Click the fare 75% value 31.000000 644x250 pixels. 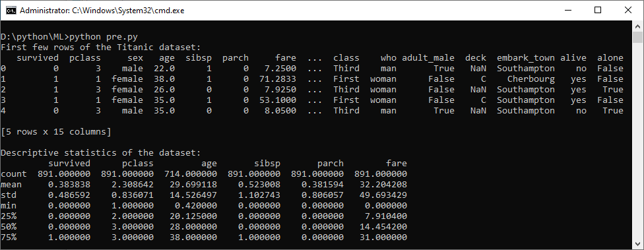point(383,237)
